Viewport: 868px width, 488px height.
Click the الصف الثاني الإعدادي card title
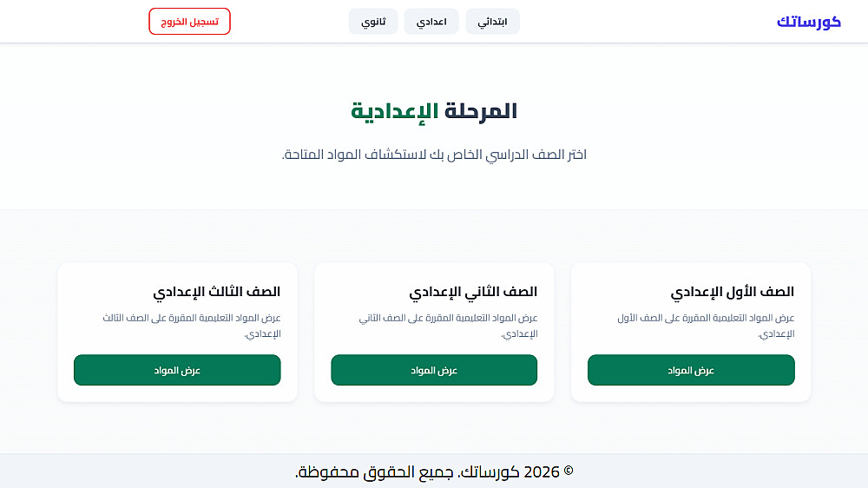coord(473,292)
